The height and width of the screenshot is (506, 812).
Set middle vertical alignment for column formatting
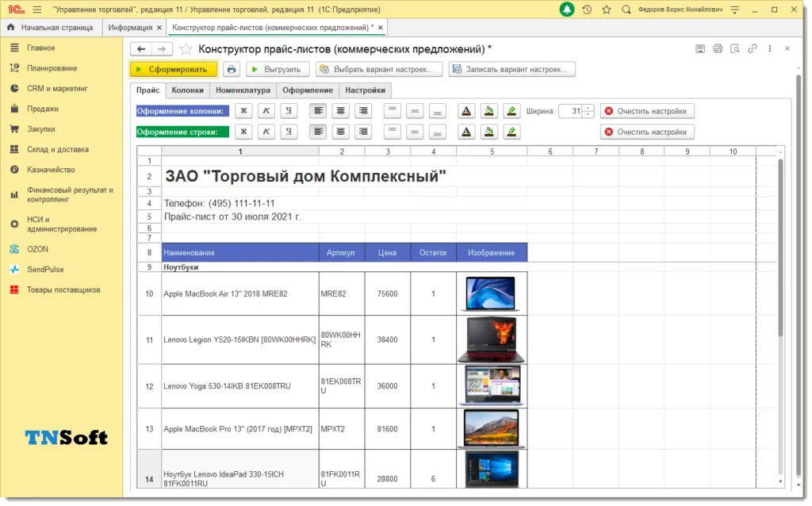tap(415, 111)
